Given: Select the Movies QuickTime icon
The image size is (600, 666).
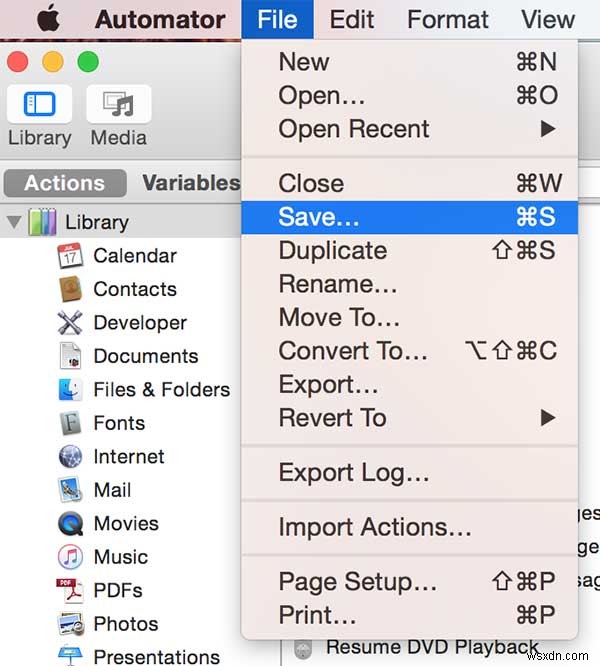Looking at the screenshot, I should click(70, 523).
